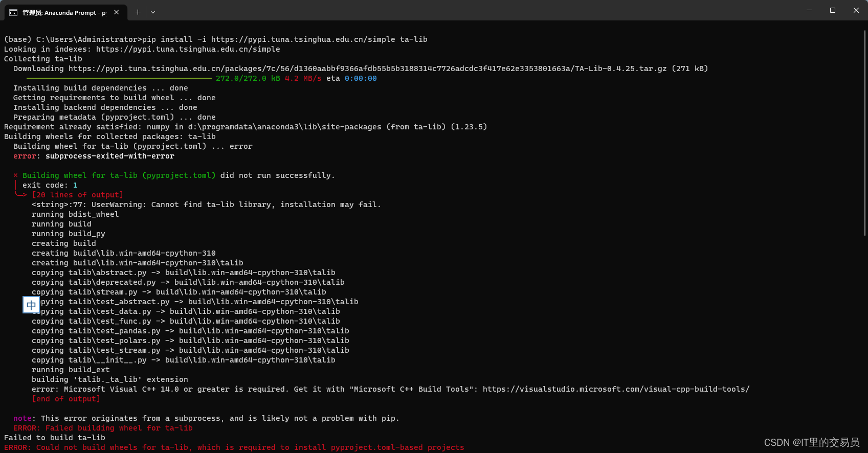Screen dimensions: 868x453
Task: Open the new tab profile dropdown
Action: [x=153, y=12]
